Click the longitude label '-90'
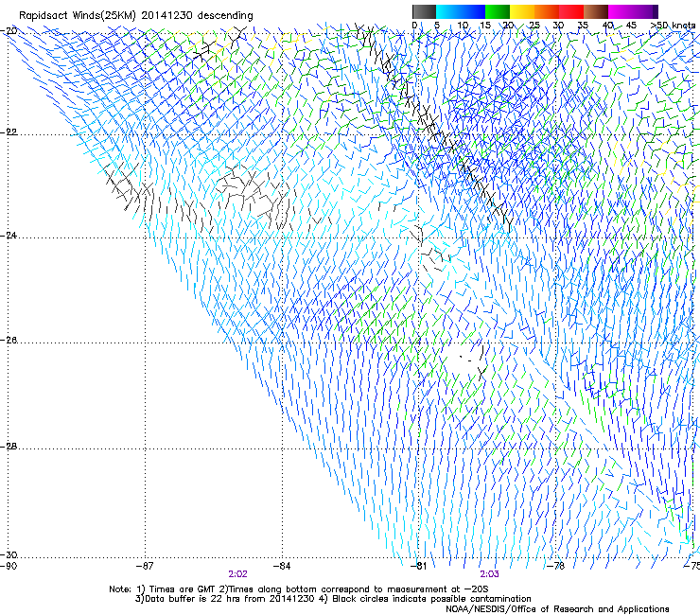700x615 pixels. click(9, 566)
